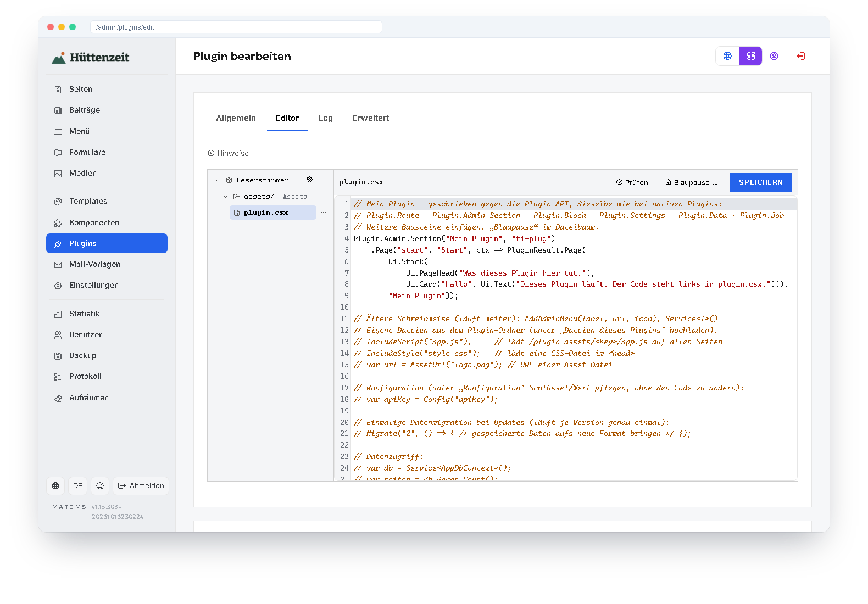Select plugin.csx file in tree
Screen dimensions: 868x604
272,212
